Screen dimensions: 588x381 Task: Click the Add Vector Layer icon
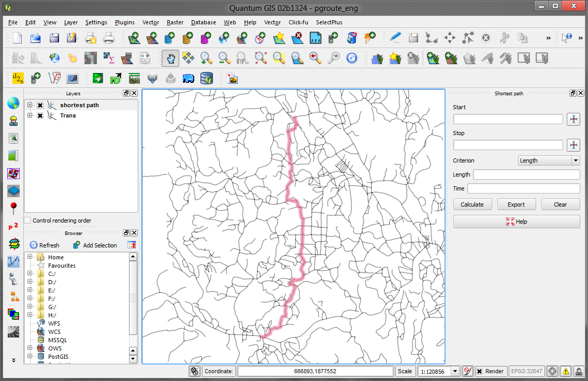[x=134, y=38]
